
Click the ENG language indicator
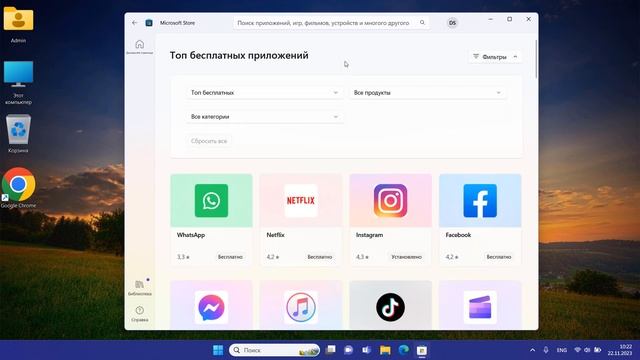coord(562,350)
